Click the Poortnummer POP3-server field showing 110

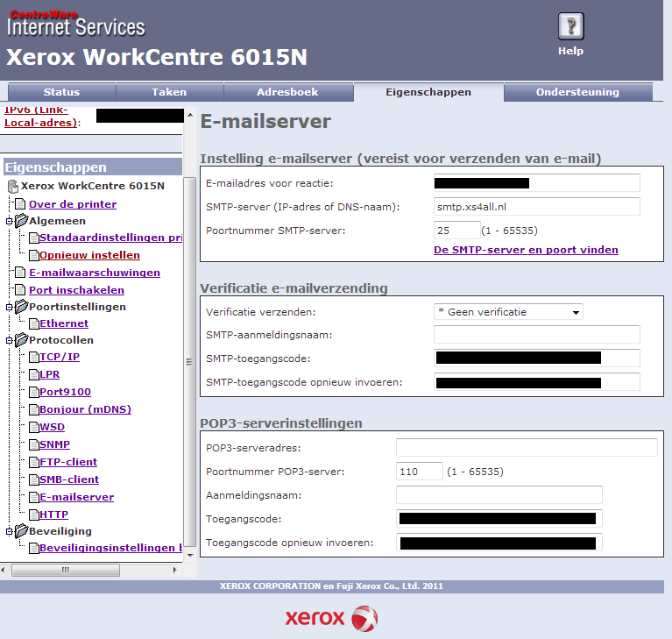point(419,472)
